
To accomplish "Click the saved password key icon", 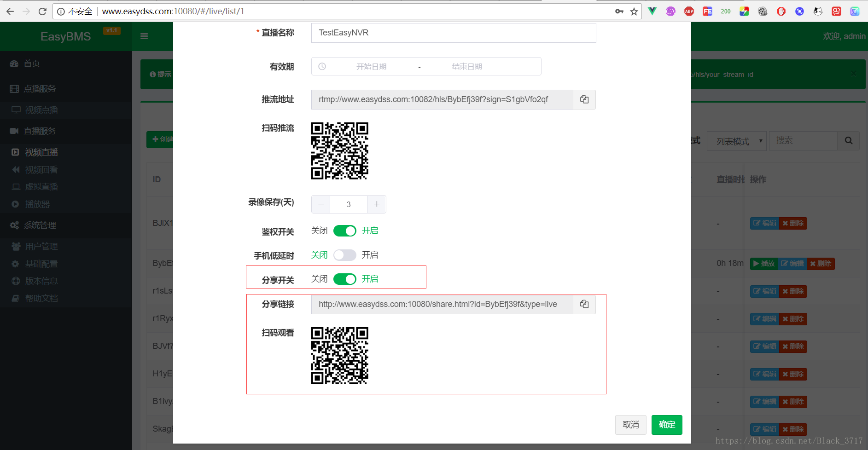I will (619, 12).
